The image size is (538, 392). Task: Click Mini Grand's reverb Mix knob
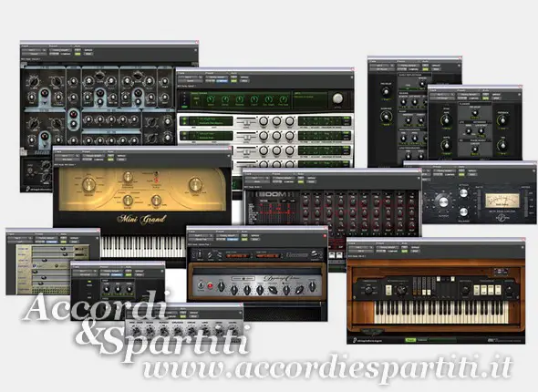click(x=156, y=201)
